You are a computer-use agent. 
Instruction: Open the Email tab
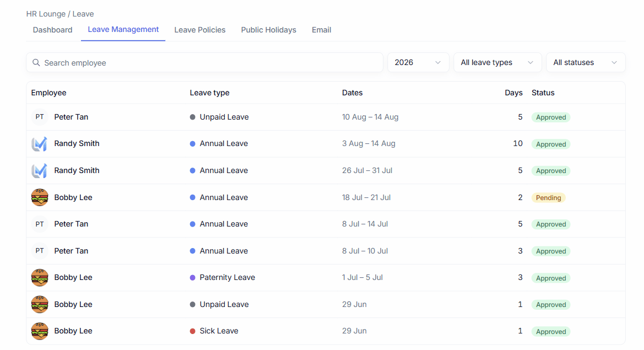tap(321, 30)
